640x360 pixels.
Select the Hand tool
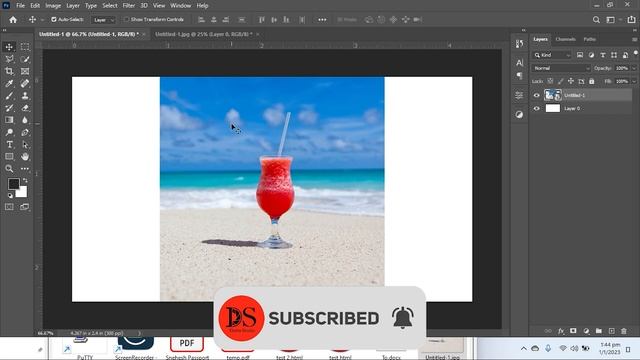click(x=25, y=157)
